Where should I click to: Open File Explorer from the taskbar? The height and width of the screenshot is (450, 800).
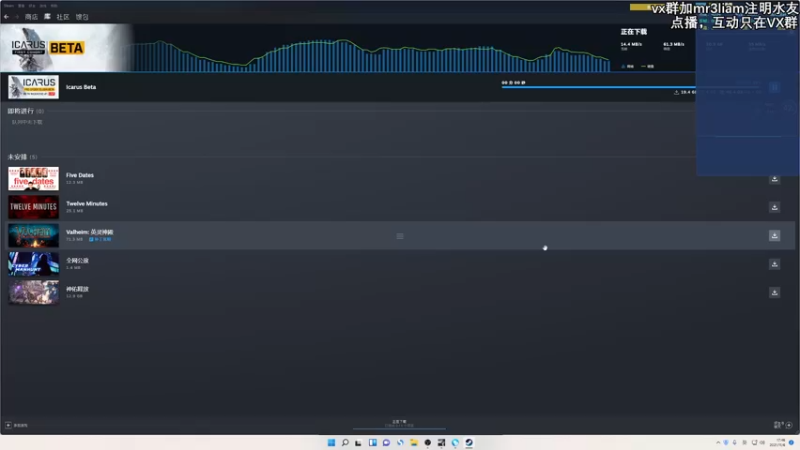point(414,443)
